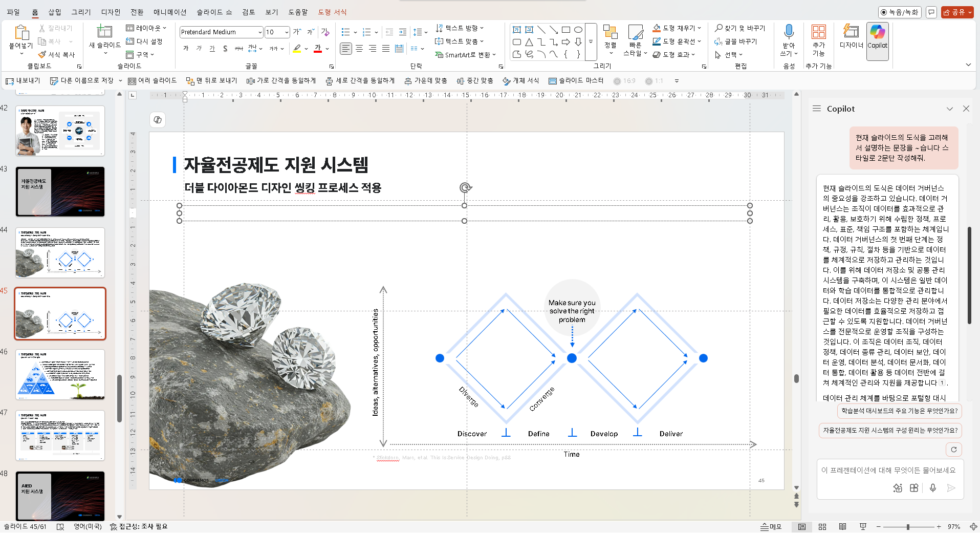Click Convert to SmartArt (SmartArt로 변환)
The height and width of the screenshot is (533, 980).
[465, 55]
